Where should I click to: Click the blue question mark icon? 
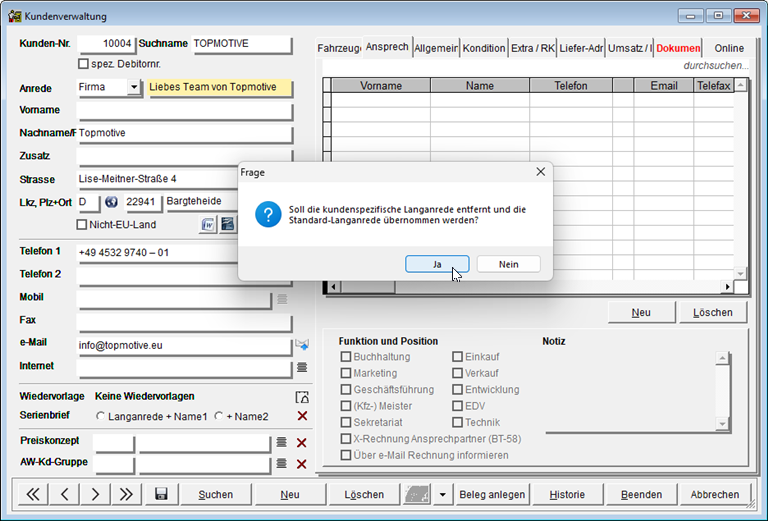tap(268, 214)
